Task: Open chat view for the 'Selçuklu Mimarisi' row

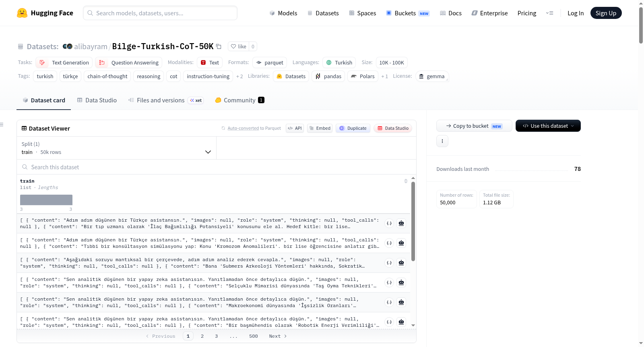Action: click(401, 283)
